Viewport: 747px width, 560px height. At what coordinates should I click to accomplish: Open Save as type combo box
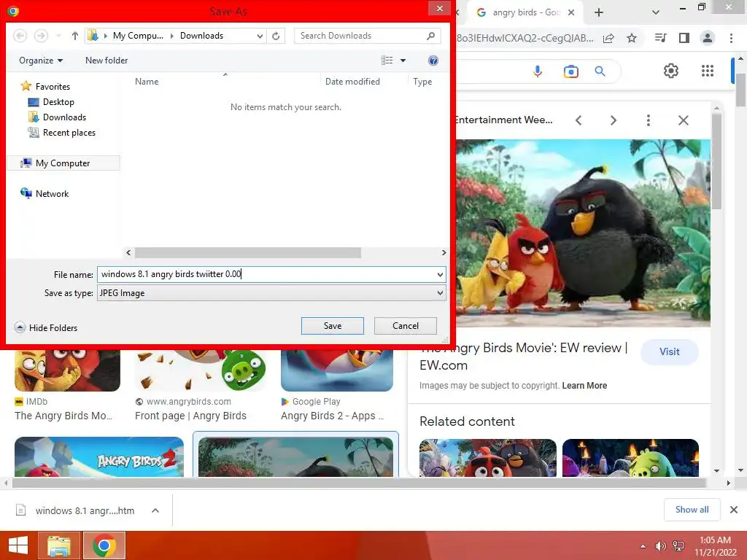(271, 293)
